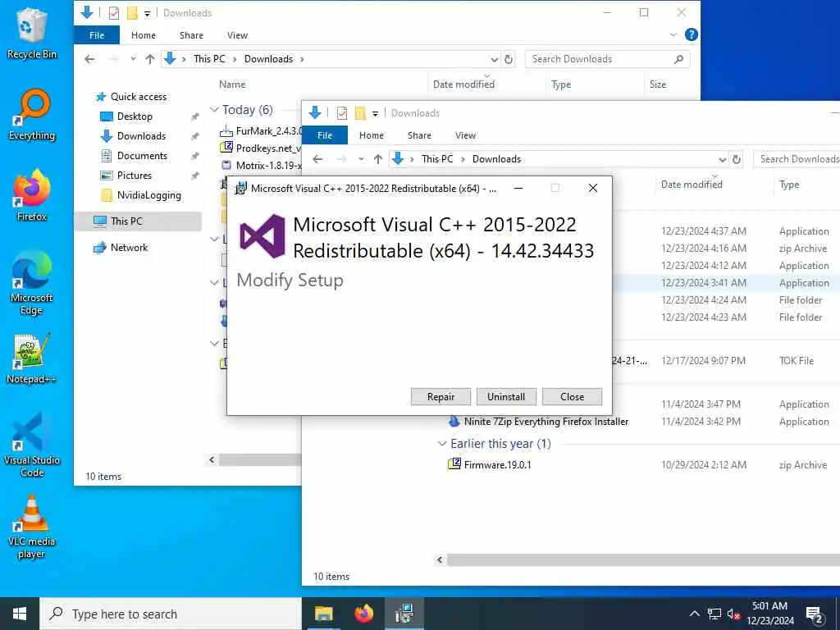Select Network in the navigation pane
This screenshot has height=630, width=840.
pos(129,248)
